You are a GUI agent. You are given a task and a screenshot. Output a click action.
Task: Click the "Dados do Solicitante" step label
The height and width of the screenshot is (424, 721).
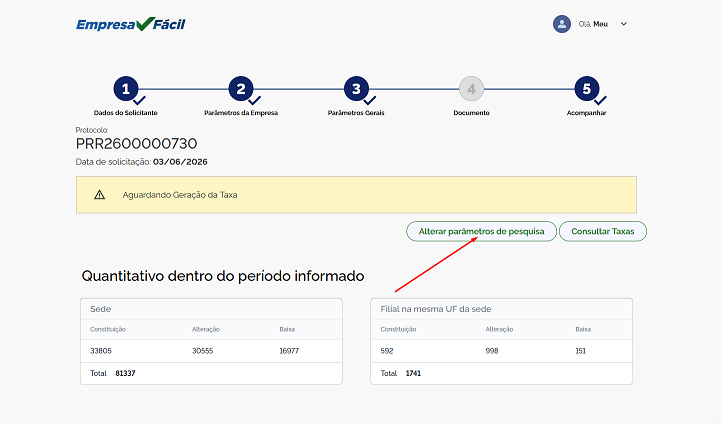point(126,113)
